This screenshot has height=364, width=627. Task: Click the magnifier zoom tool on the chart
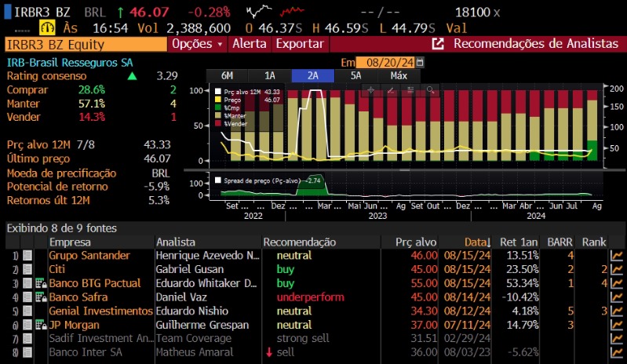click(430, 90)
